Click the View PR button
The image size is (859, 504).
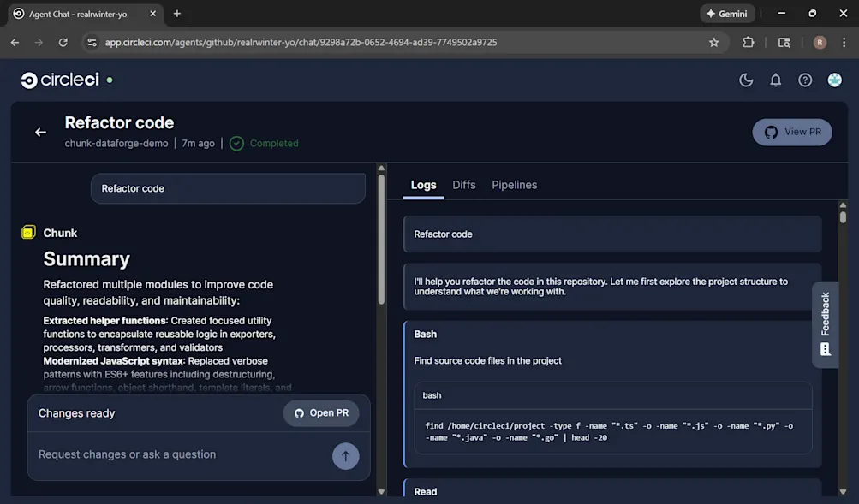(791, 132)
